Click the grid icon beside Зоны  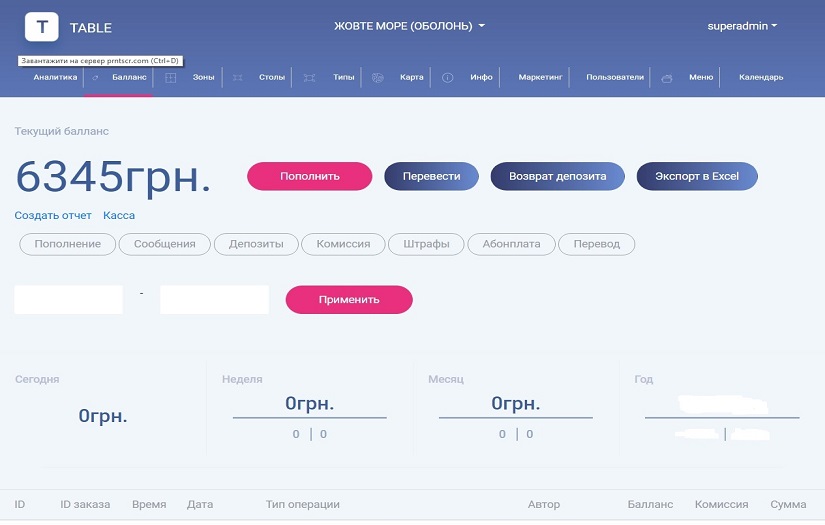coord(170,78)
